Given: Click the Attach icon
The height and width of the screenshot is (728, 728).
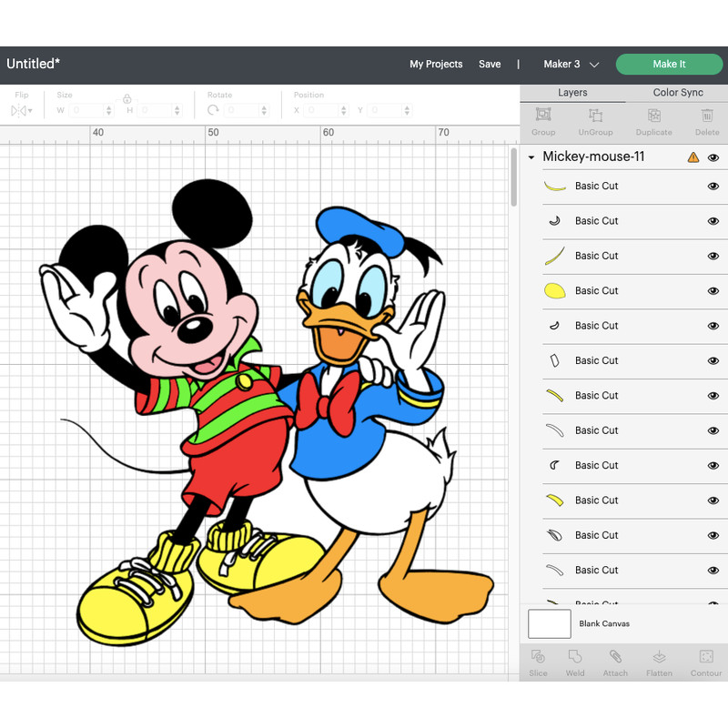Looking at the screenshot, I should (615, 662).
